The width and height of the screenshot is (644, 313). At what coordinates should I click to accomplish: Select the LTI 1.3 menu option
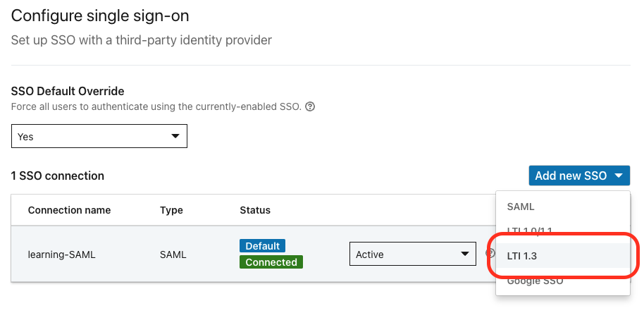pos(522,256)
